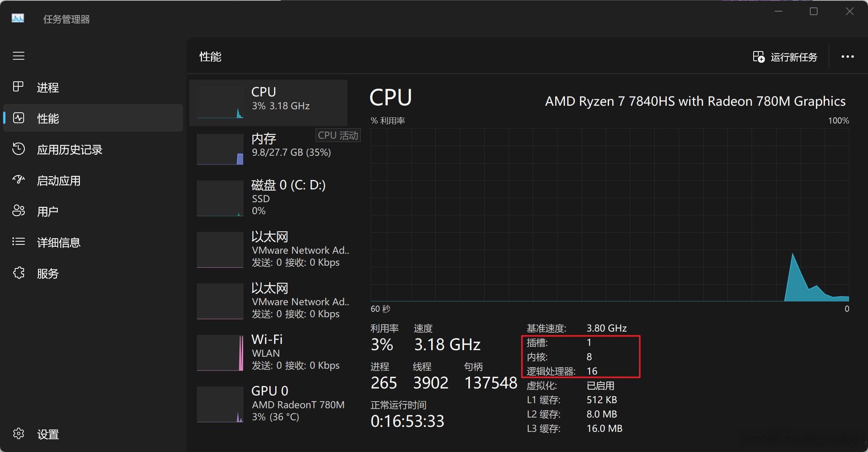Open the 用户 page
The height and width of the screenshot is (452, 868).
point(93,211)
